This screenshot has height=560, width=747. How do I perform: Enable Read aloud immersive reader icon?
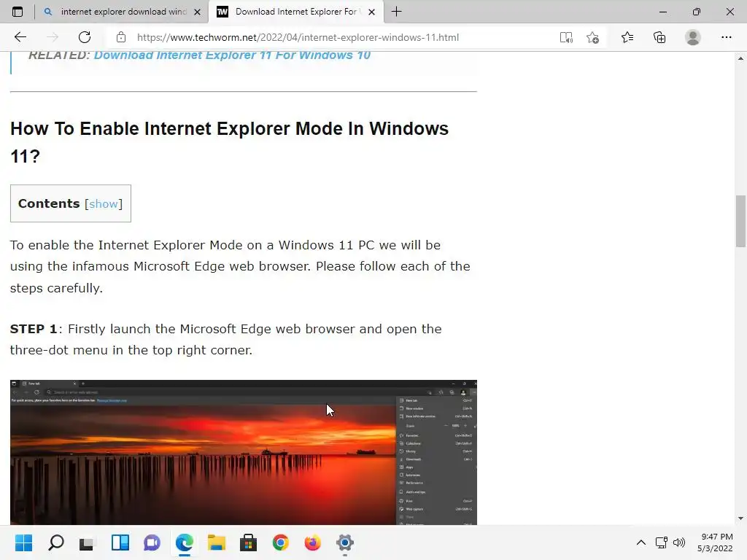tap(566, 37)
